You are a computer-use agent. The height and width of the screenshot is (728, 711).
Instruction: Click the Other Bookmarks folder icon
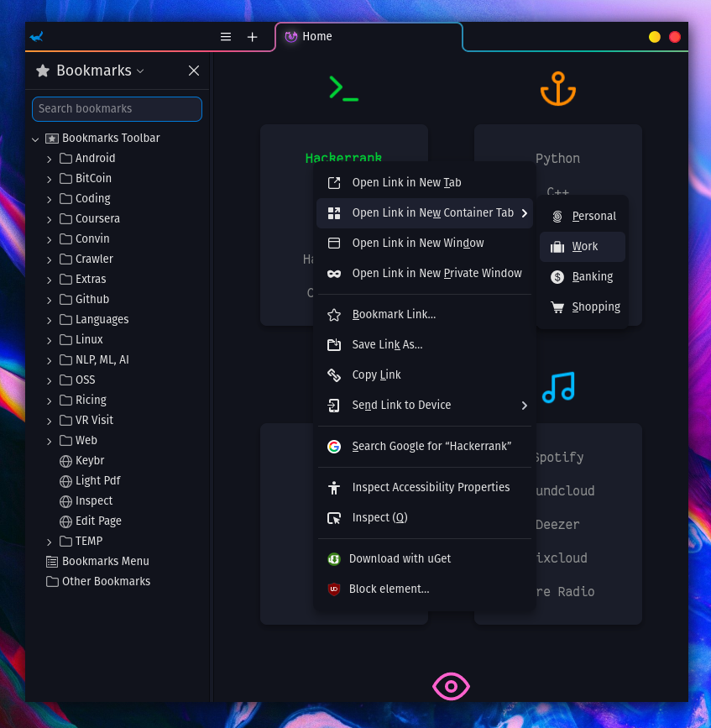tap(52, 582)
